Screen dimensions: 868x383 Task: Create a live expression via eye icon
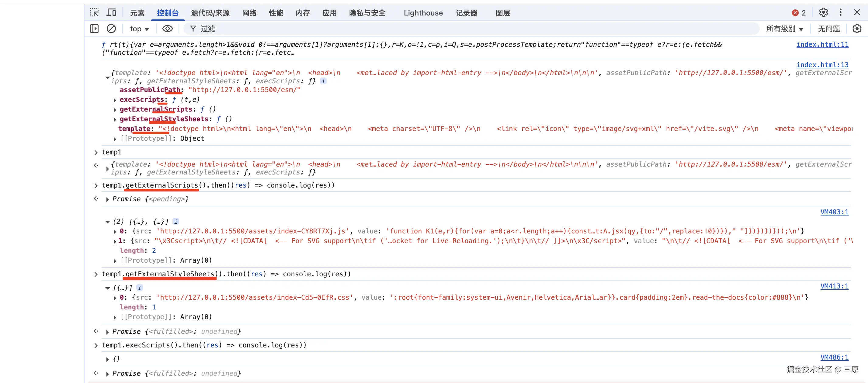[x=168, y=29]
